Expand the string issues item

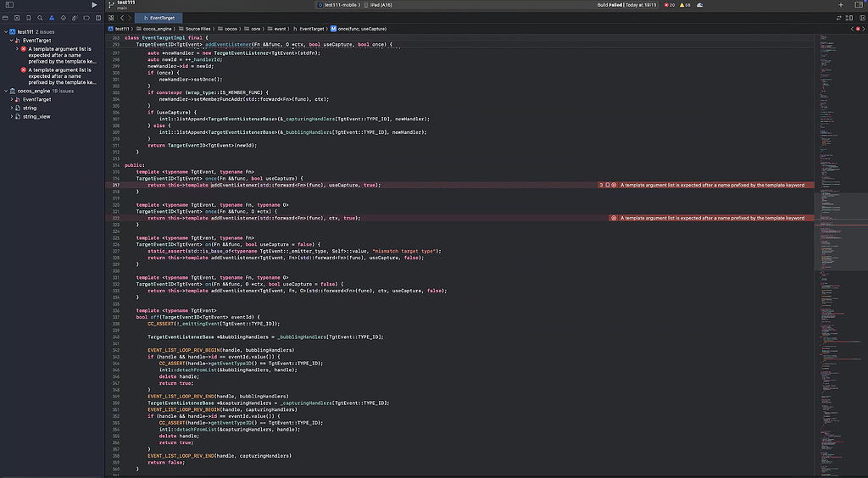coord(12,108)
